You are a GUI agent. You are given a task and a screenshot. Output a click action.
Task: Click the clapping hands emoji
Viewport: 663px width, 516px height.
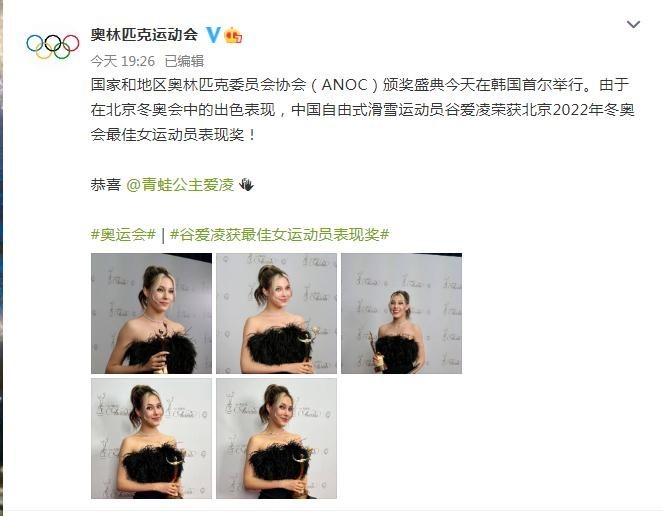tap(246, 184)
